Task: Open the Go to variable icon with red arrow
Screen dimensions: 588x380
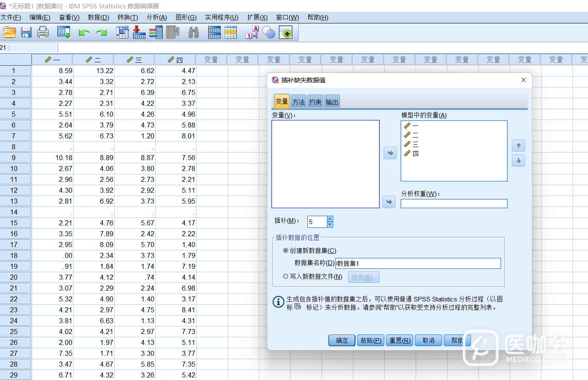Action: 139,32
